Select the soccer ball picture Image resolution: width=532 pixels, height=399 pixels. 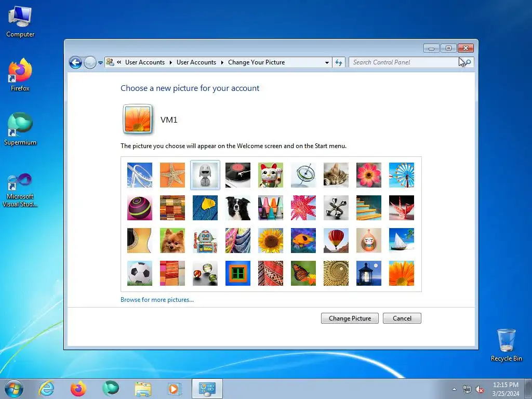click(x=139, y=273)
